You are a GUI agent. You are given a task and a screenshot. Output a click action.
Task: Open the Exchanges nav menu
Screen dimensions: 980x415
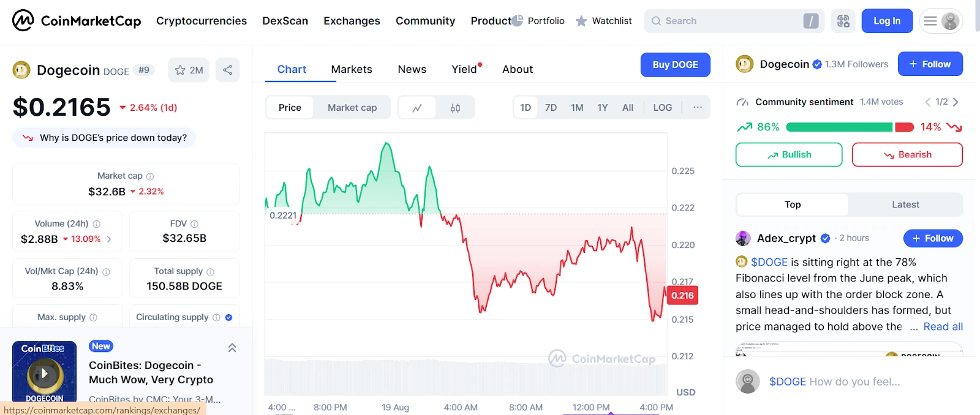[x=352, y=21]
